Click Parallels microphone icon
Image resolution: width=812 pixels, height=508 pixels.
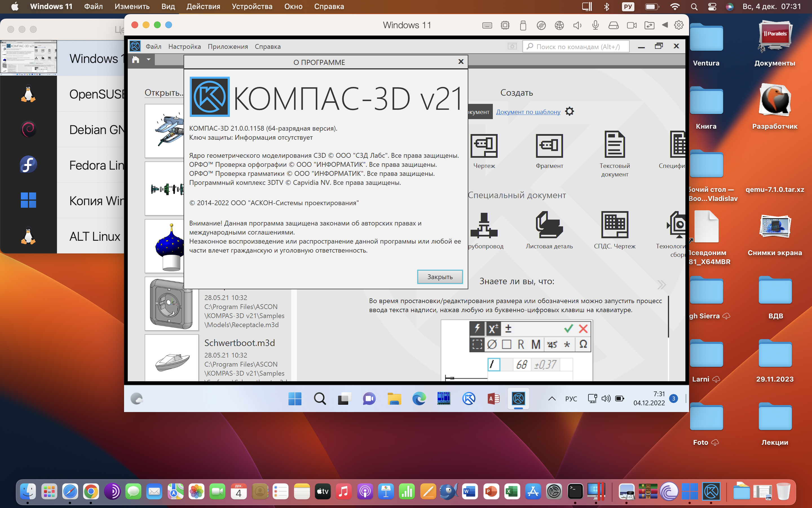coord(595,25)
